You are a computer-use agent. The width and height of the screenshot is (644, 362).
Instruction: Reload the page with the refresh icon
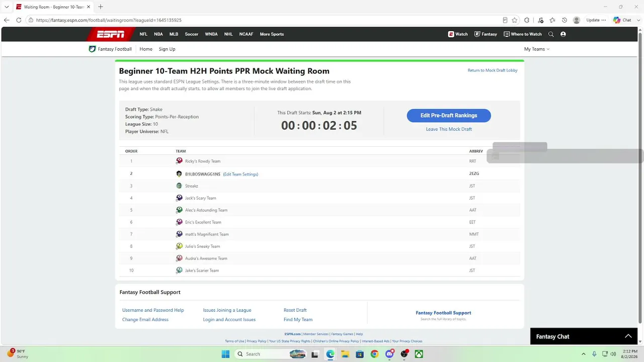click(19, 20)
